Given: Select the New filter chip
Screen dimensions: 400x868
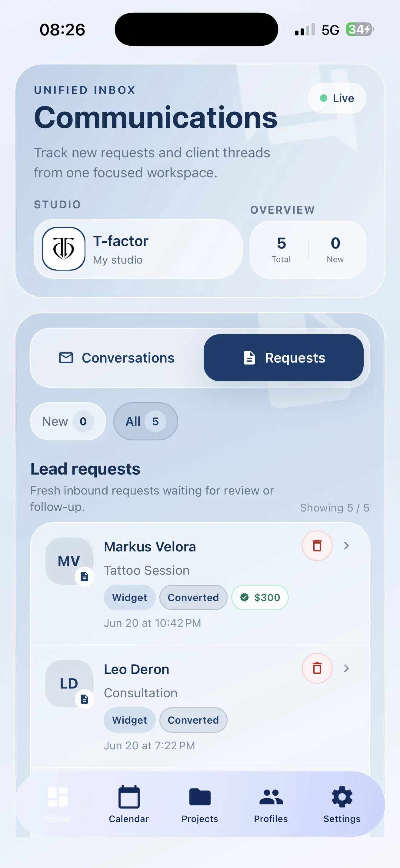Looking at the screenshot, I should (x=68, y=421).
